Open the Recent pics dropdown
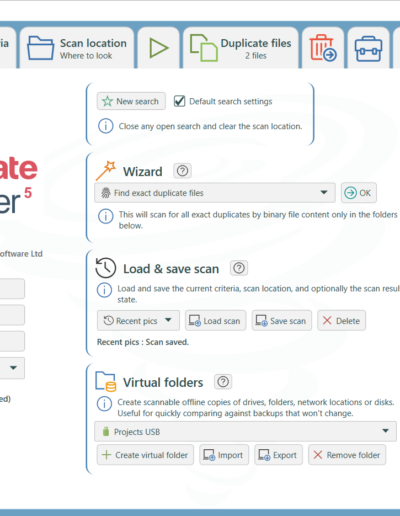 click(138, 321)
